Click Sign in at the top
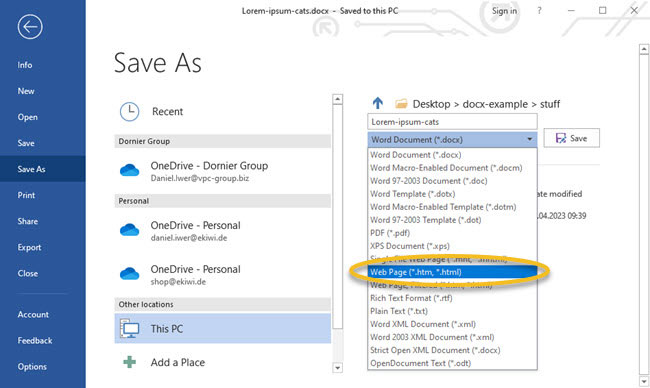The height and width of the screenshot is (388, 650). point(504,11)
